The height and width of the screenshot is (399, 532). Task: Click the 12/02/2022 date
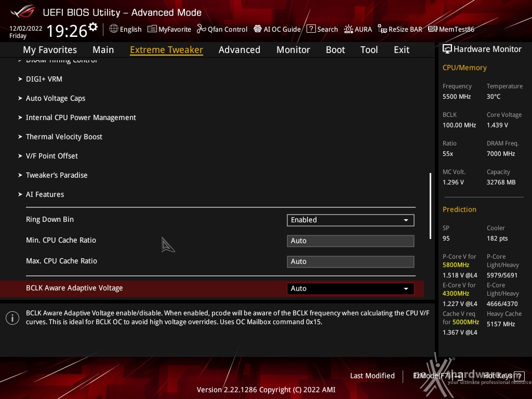click(x=26, y=29)
